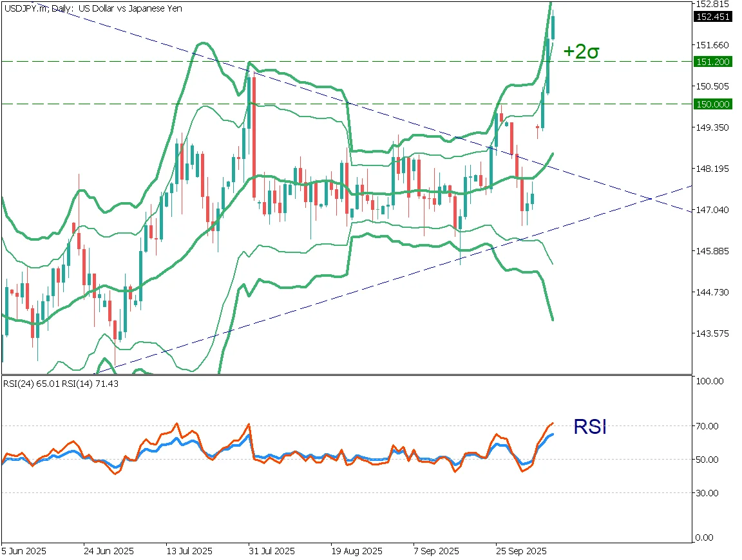Click the RSI(24) 65.01 RSI(14) 71.43 indicator label
Screen dimensions: 742x560
[61, 384]
